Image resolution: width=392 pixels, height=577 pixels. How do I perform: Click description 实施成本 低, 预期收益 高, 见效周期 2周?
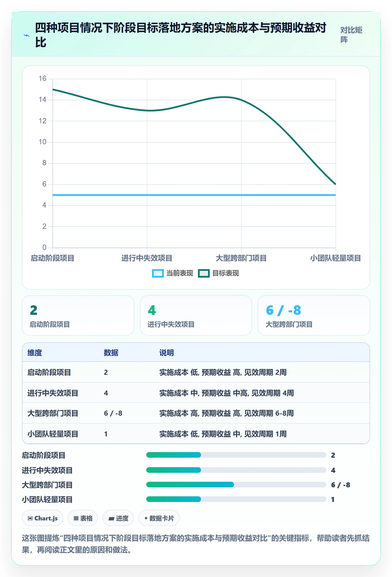pos(223,372)
